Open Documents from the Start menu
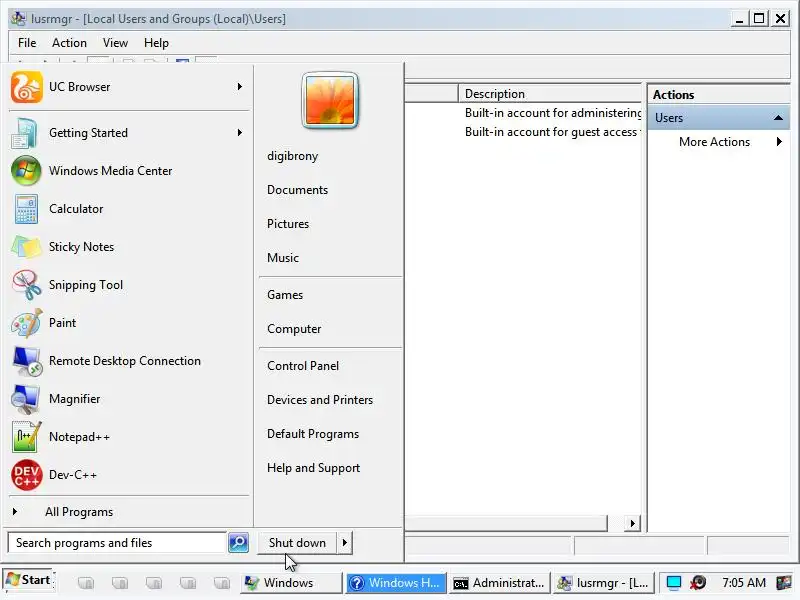The image size is (800, 600). click(297, 190)
